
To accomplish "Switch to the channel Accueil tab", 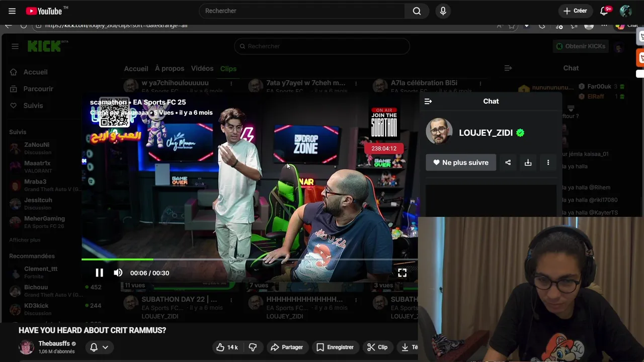I will (x=136, y=68).
